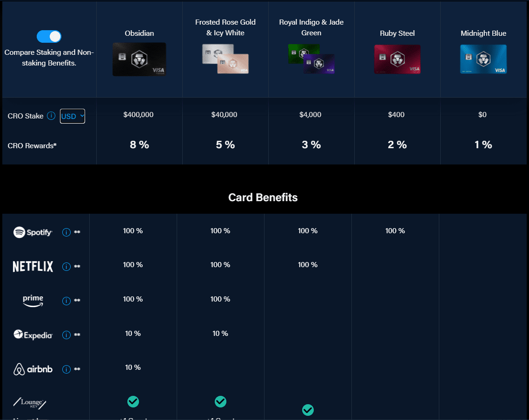
Task: Click the CRO Rewards* row label
Action: coord(32,145)
